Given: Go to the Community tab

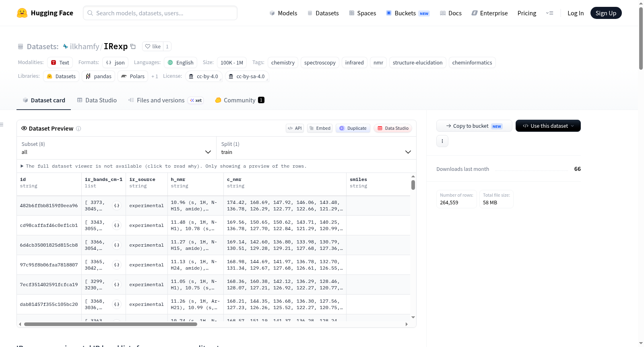Looking at the screenshot, I should [x=240, y=100].
